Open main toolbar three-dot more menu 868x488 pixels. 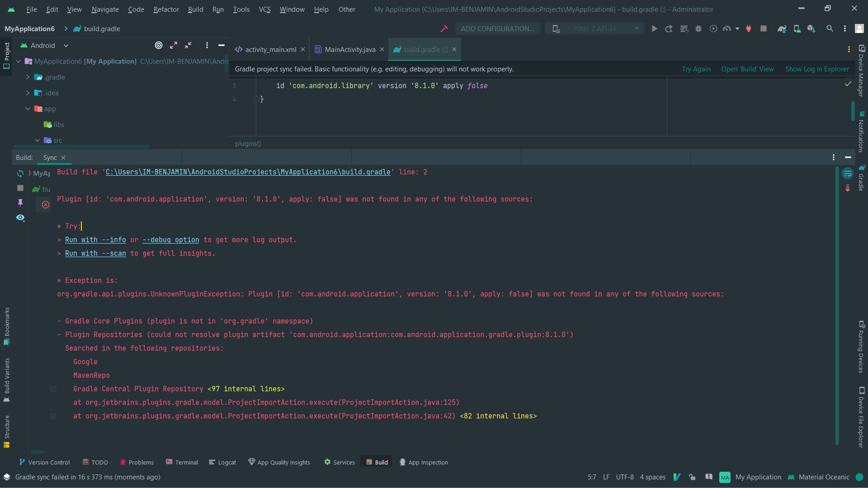845,28
